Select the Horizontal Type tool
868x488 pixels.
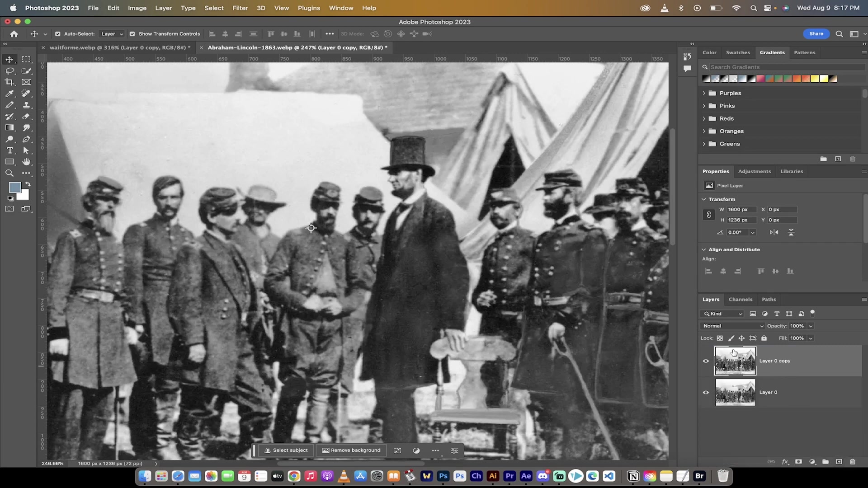coord(9,150)
